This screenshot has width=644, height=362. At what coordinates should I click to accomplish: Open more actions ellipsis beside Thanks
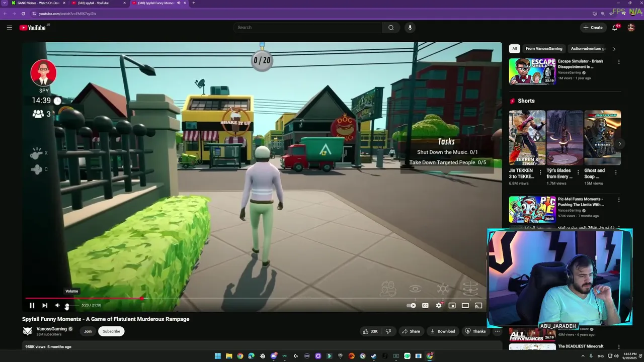[x=497, y=331]
